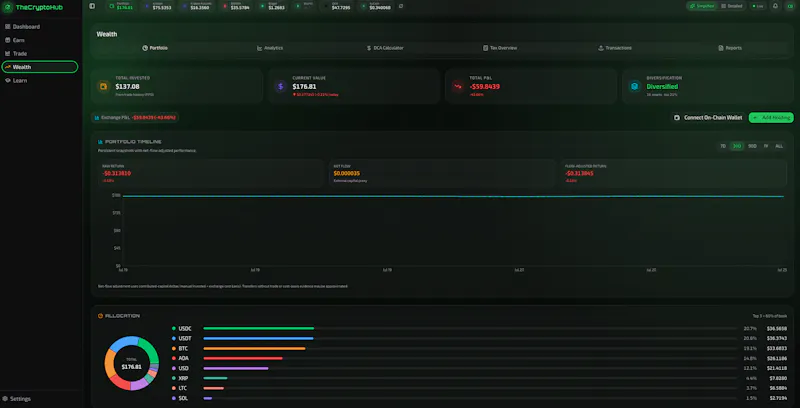Open the Transactions tab
The height and width of the screenshot is (408, 800).
coord(615,48)
